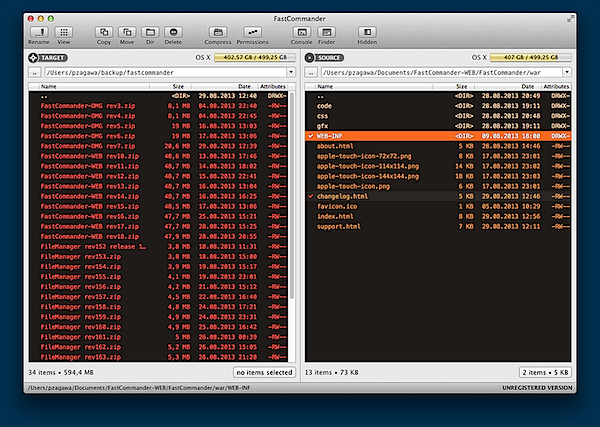600x427 pixels.
Task: Click UNREGISTERED VERSION status text
Action: (x=537, y=388)
